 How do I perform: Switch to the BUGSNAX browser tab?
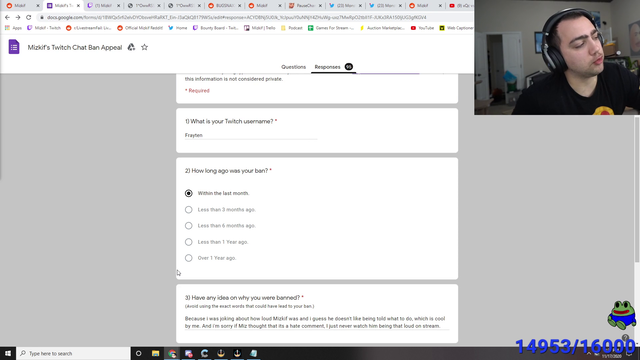click(225, 6)
